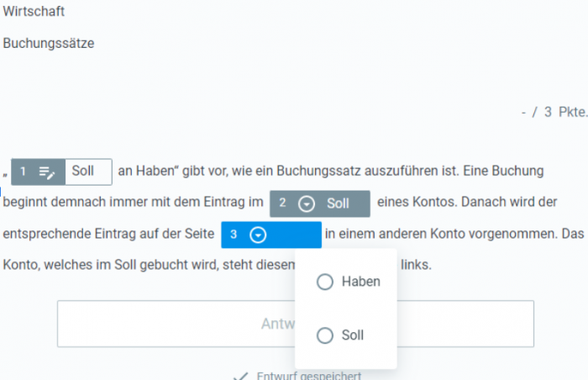
Task: Click the Entwurf gespeichert status text
Action: [309, 376]
